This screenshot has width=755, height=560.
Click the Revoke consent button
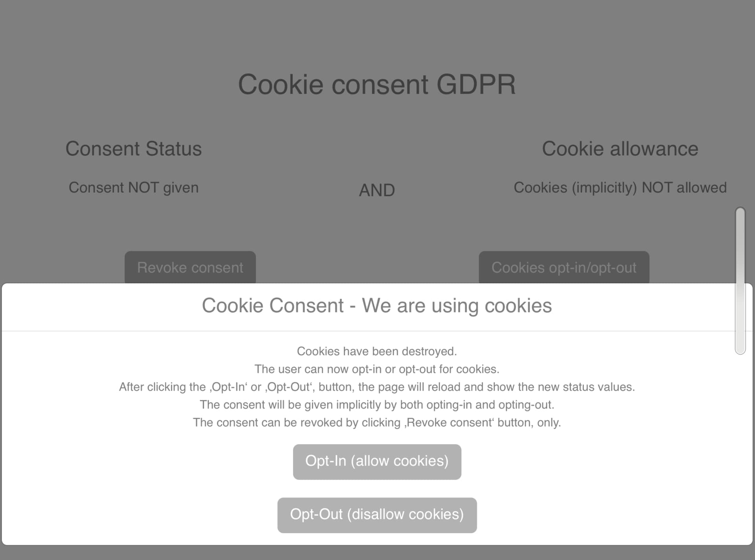(190, 267)
